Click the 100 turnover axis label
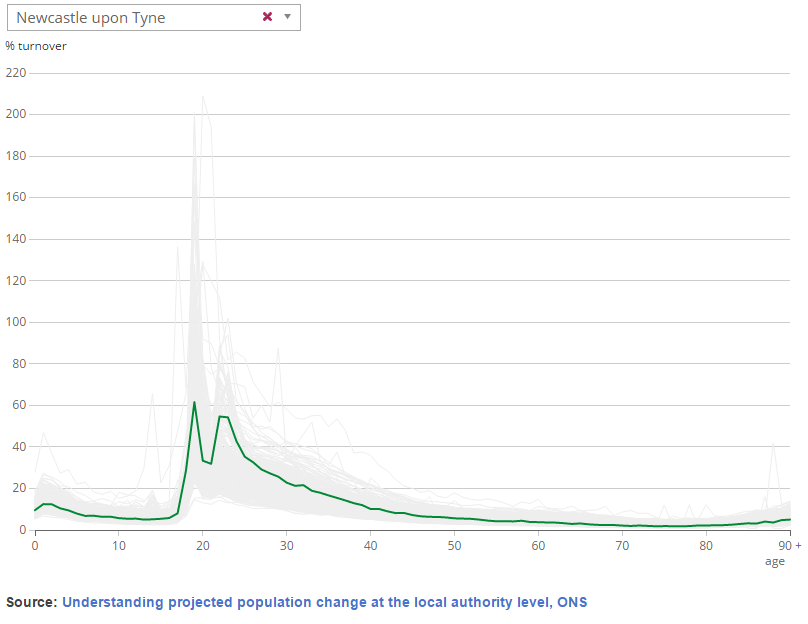Screen dimensions: 808x624 [16, 322]
